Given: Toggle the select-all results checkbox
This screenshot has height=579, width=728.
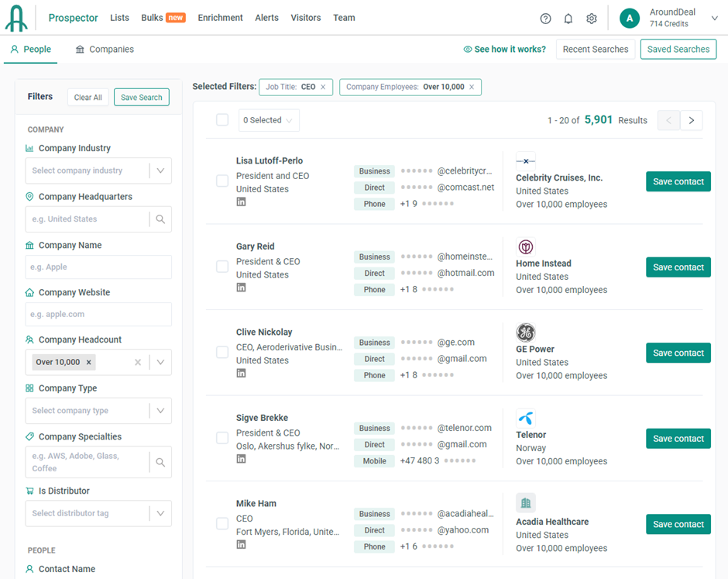Looking at the screenshot, I should pyautogui.click(x=222, y=120).
